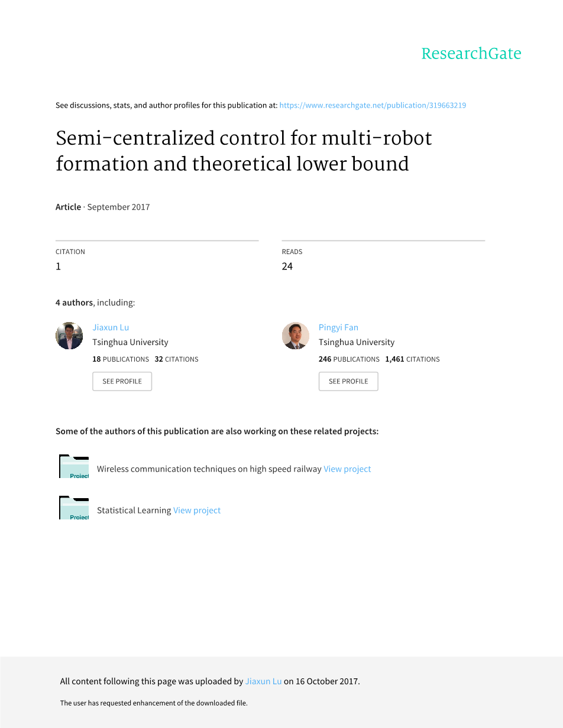563x728 pixels.
Task: Open View project link for Statistical Learning
Action: pos(197,510)
